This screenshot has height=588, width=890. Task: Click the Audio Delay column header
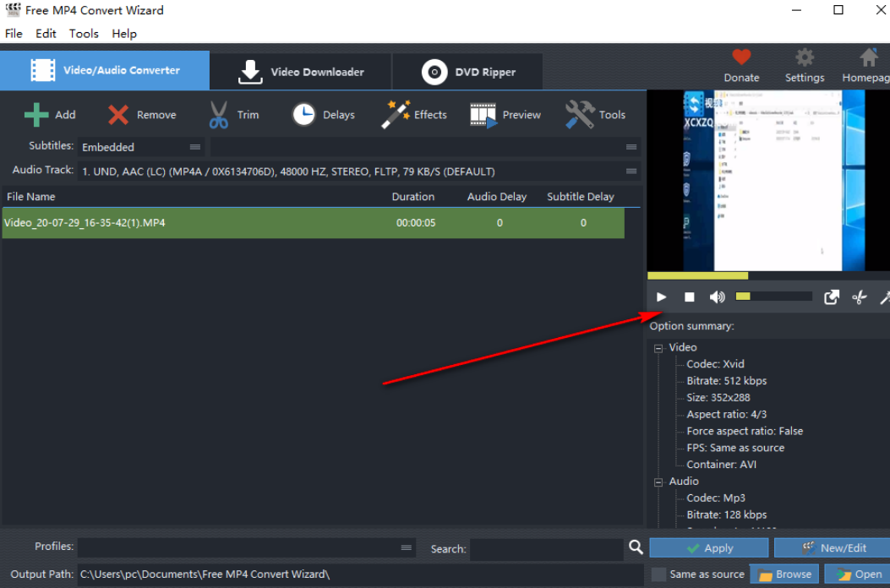[x=497, y=197]
